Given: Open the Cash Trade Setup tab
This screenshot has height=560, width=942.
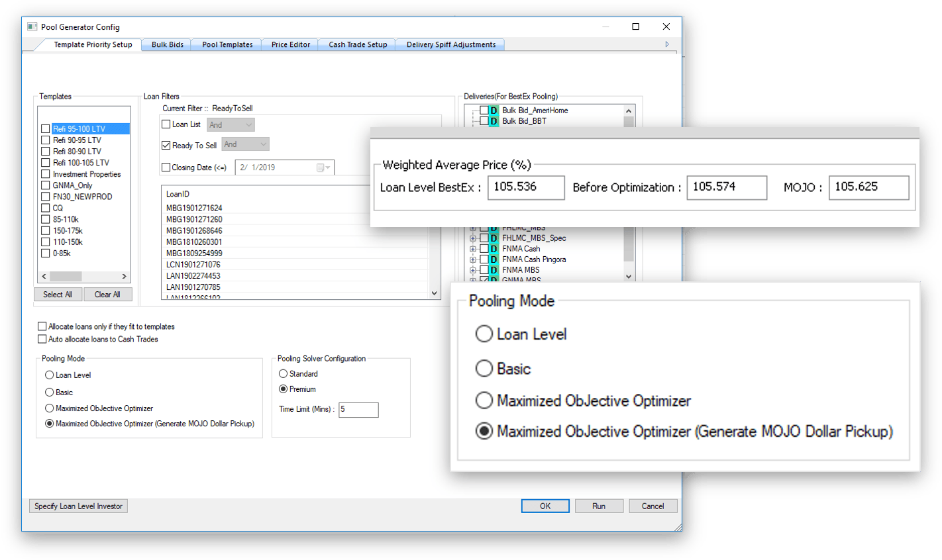Looking at the screenshot, I should 358,44.
